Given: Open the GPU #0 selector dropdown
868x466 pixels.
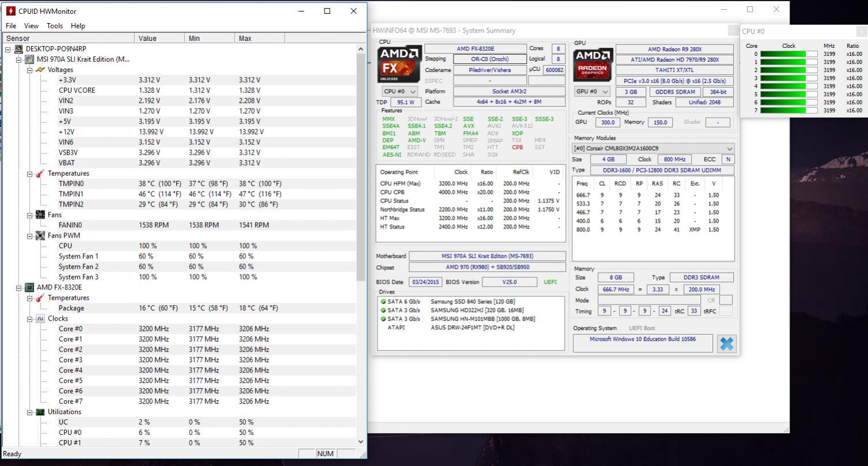Looking at the screenshot, I should pos(592,91).
